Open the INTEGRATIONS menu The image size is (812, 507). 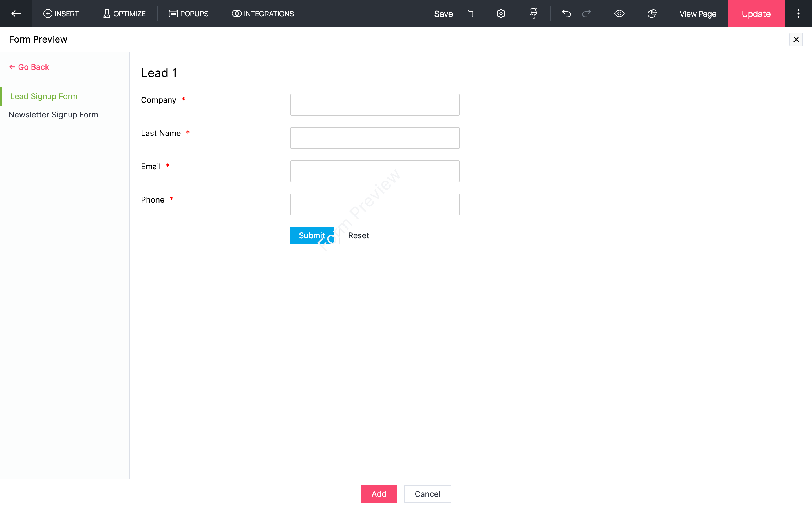(x=263, y=14)
